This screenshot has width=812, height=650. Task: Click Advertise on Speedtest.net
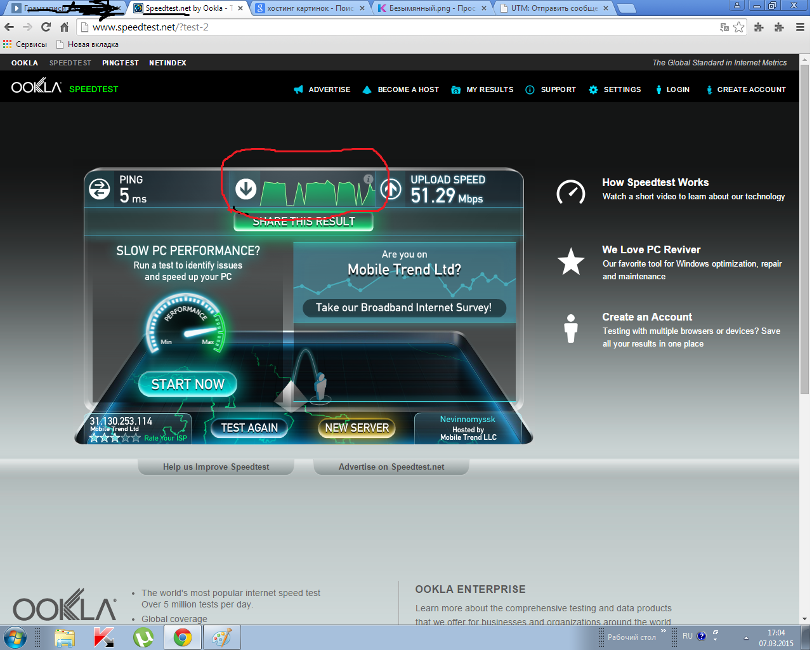[391, 467]
